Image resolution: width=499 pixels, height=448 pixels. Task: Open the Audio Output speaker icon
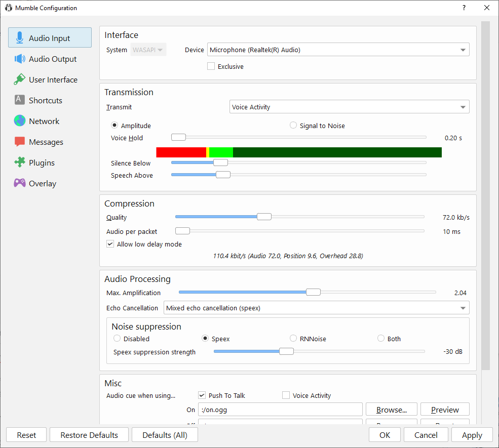(20, 59)
